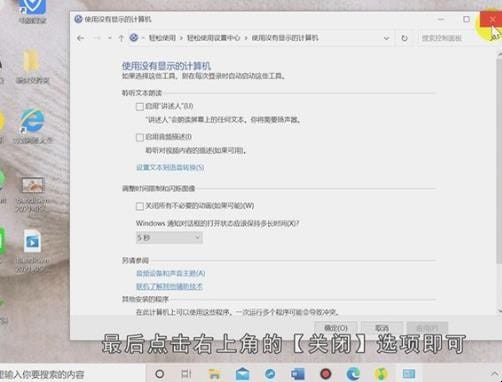
Task: Minimize the control panel window
Action: 441,19
